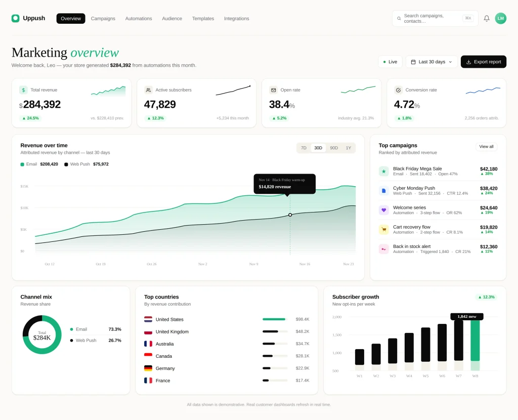Viewport: 518px width, 420px height.
Task: Click the Conversion rate sparkline
Action: point(483,91)
